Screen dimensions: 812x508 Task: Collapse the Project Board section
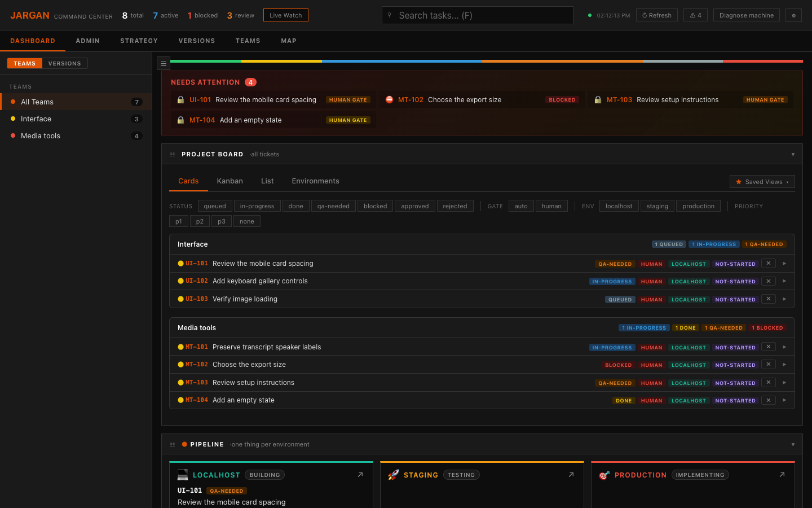tap(793, 154)
